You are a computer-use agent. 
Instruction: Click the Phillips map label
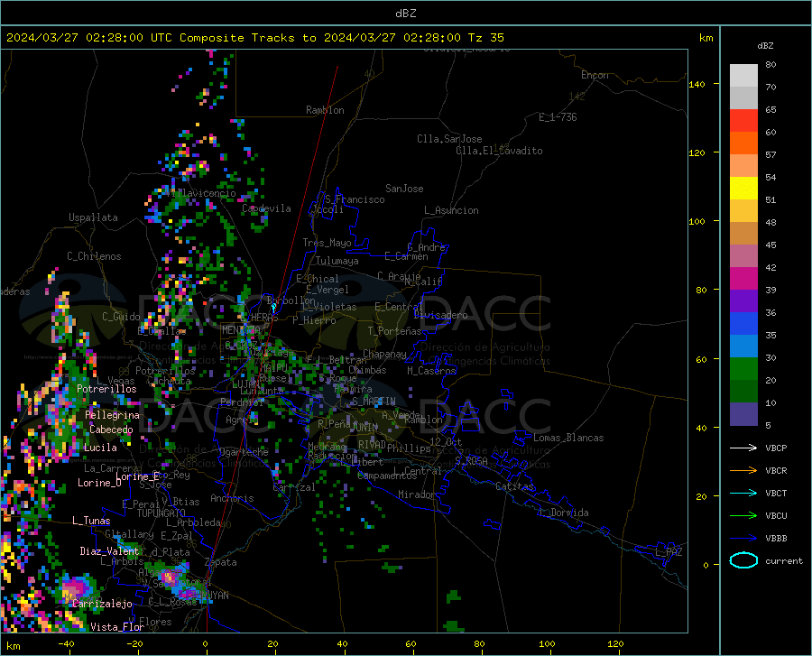(x=409, y=448)
